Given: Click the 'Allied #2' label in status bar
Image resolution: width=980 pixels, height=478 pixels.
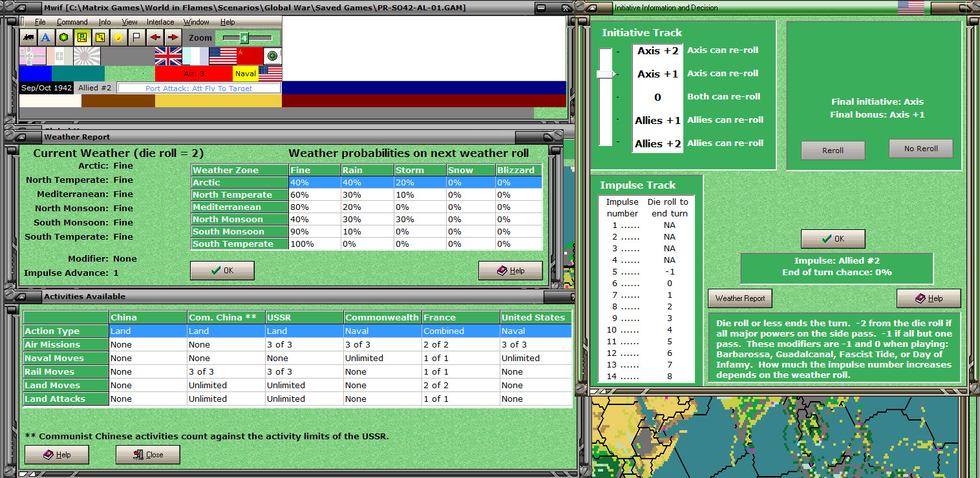Looking at the screenshot, I should coord(94,88).
